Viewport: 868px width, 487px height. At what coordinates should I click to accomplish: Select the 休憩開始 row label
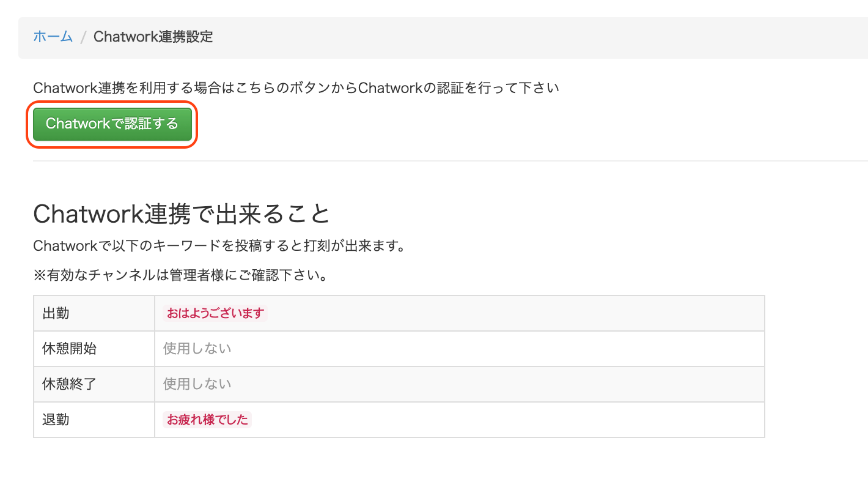(x=69, y=349)
